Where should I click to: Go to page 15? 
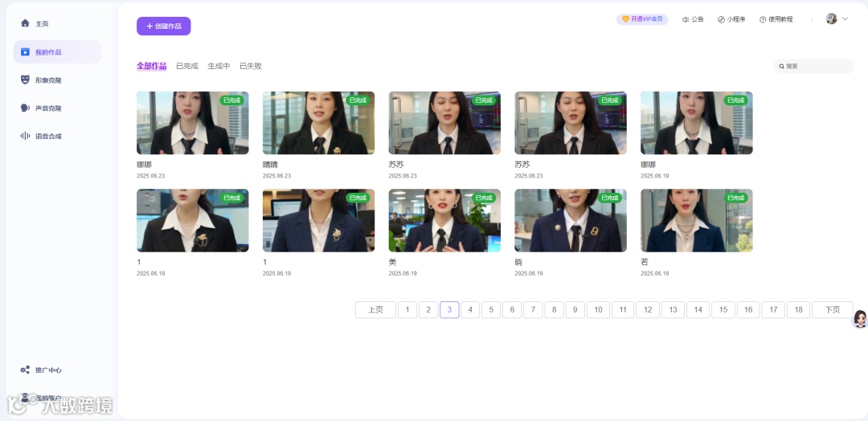[723, 310]
